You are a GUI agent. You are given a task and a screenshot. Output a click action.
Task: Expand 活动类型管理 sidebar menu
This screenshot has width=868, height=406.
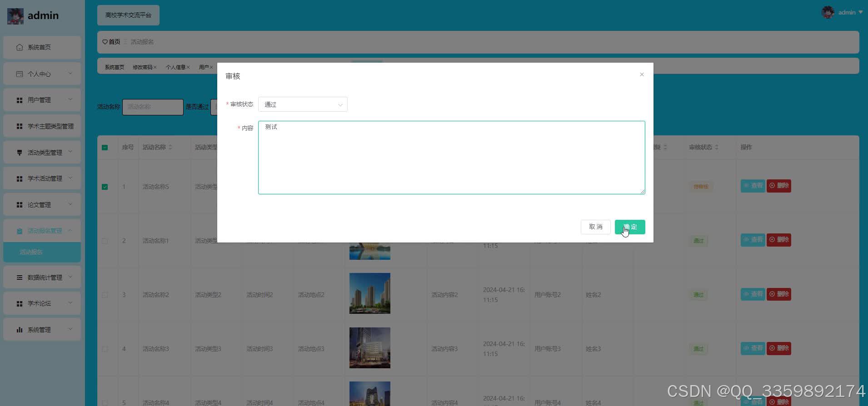tap(42, 152)
